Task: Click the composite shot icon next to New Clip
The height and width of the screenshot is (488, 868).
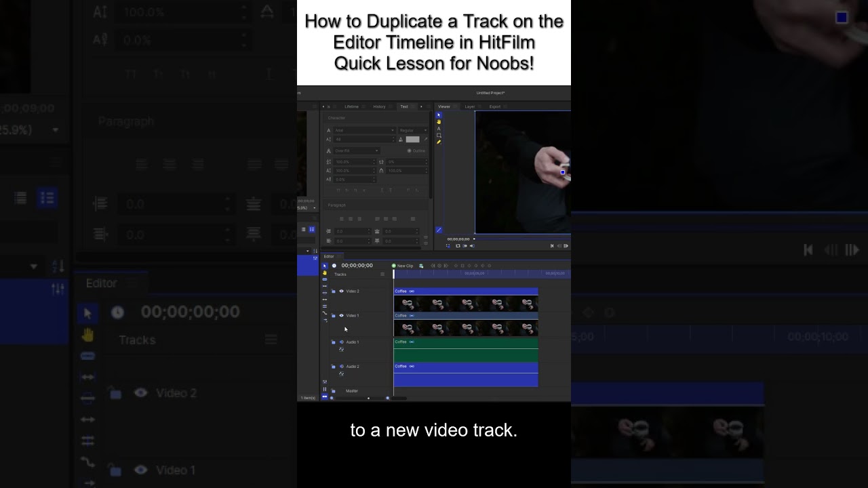Action: (x=421, y=266)
